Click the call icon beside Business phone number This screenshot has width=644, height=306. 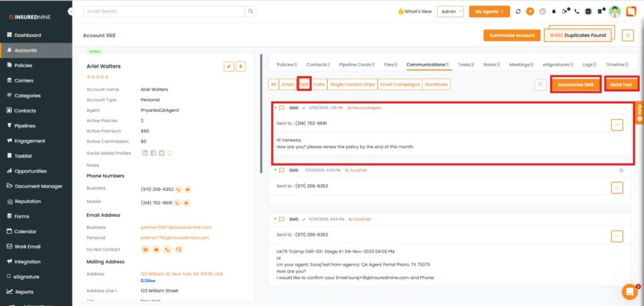179,189
